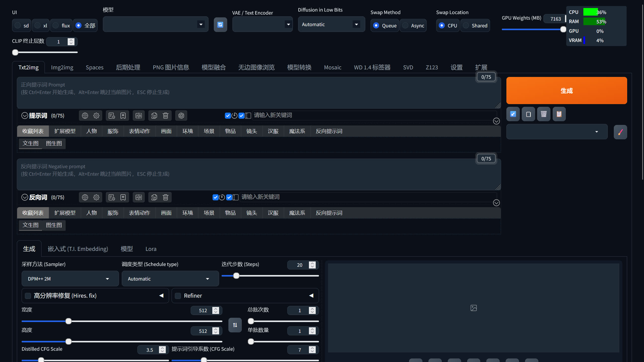The height and width of the screenshot is (362, 644).
Task: Click translate icon in the negative prompt toolbar
Action: (139, 197)
